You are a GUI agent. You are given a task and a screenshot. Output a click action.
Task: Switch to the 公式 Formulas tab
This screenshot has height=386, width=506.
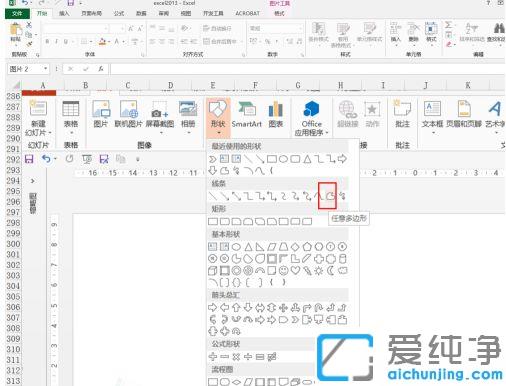pos(119,13)
